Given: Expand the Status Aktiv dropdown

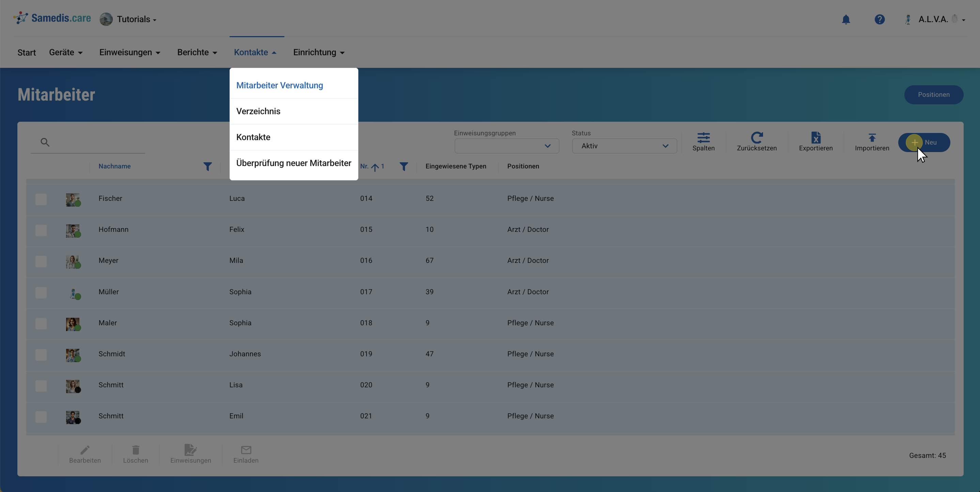Looking at the screenshot, I should pyautogui.click(x=624, y=146).
